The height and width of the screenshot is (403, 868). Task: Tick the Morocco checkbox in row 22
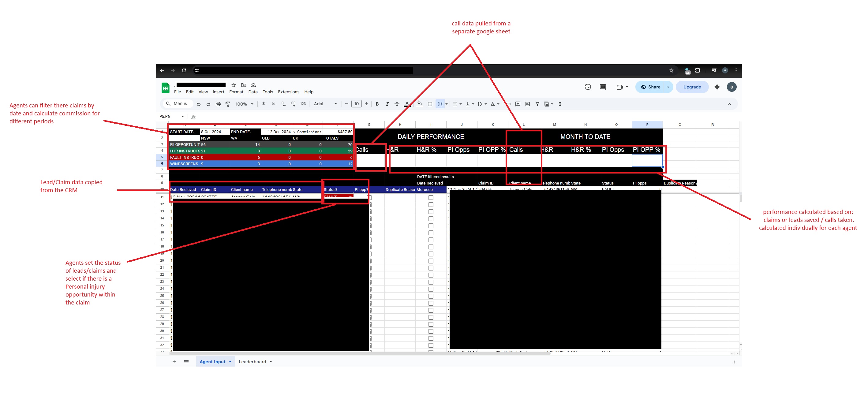pos(431,275)
